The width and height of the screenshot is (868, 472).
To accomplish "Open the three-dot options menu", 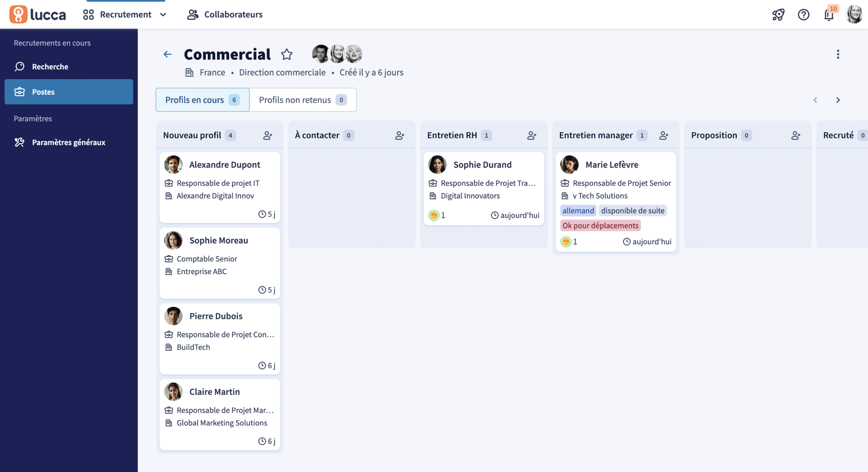I will click(838, 54).
